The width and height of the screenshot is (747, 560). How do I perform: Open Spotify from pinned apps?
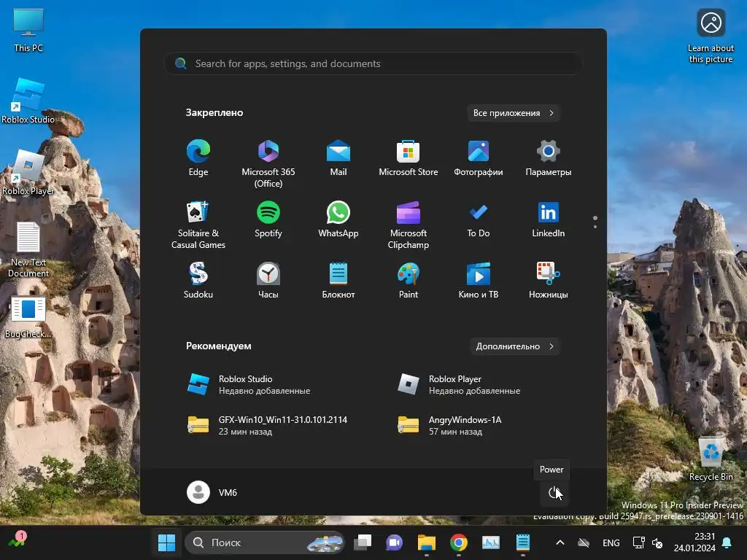point(268,219)
